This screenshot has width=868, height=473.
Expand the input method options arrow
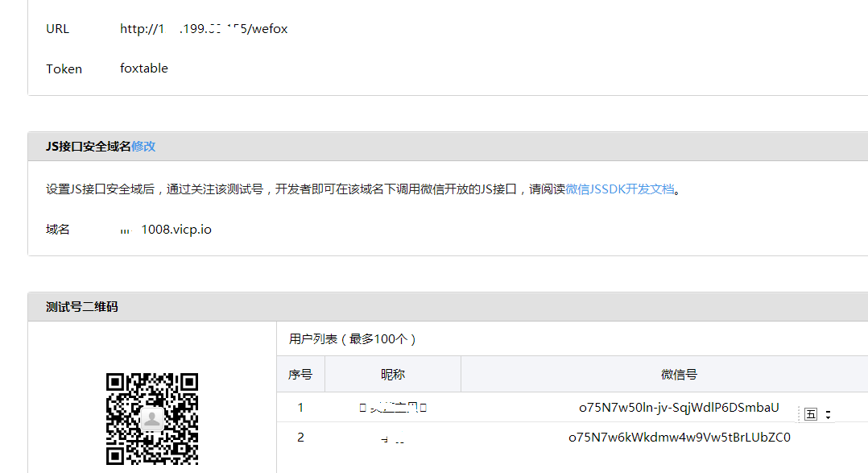point(828,414)
